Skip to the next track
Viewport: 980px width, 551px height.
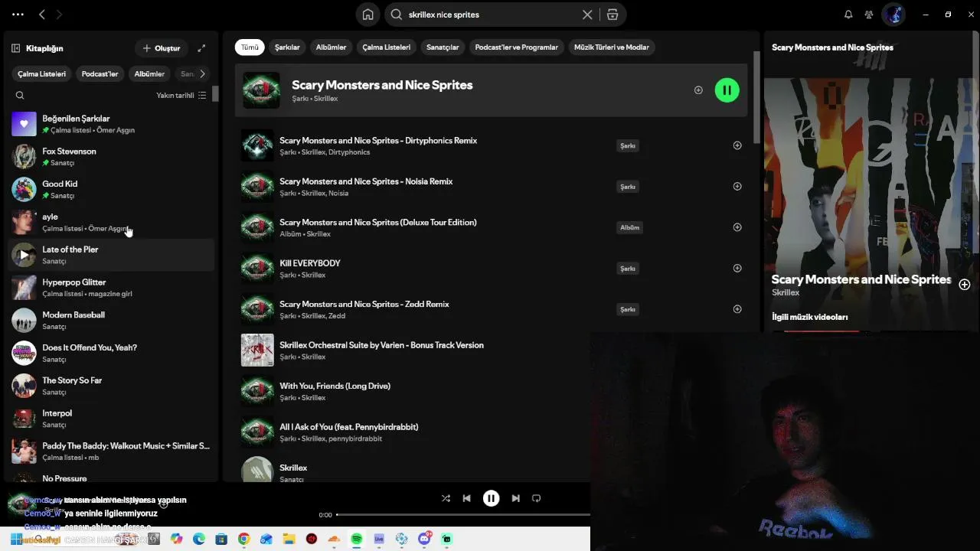pyautogui.click(x=515, y=498)
